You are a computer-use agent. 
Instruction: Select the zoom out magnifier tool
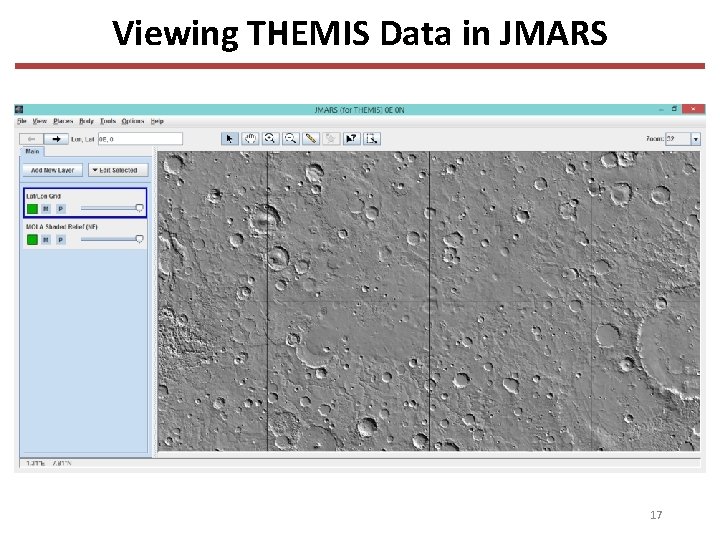click(290, 139)
